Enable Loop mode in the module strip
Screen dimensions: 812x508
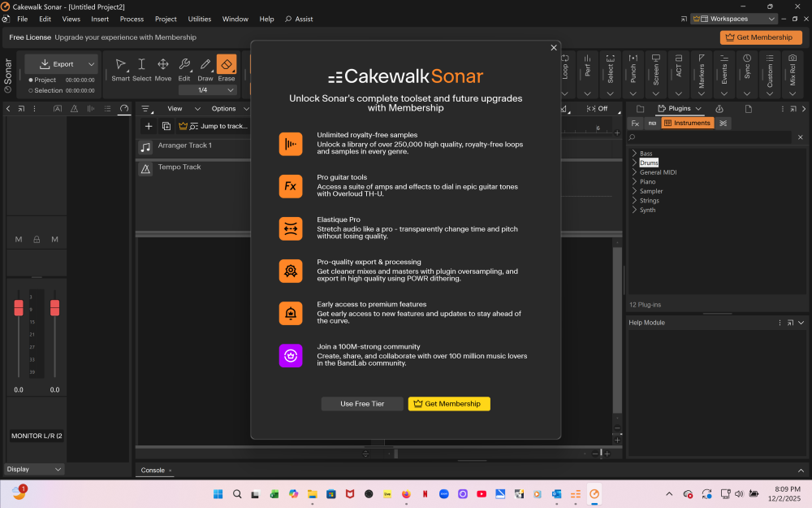[x=567, y=57]
